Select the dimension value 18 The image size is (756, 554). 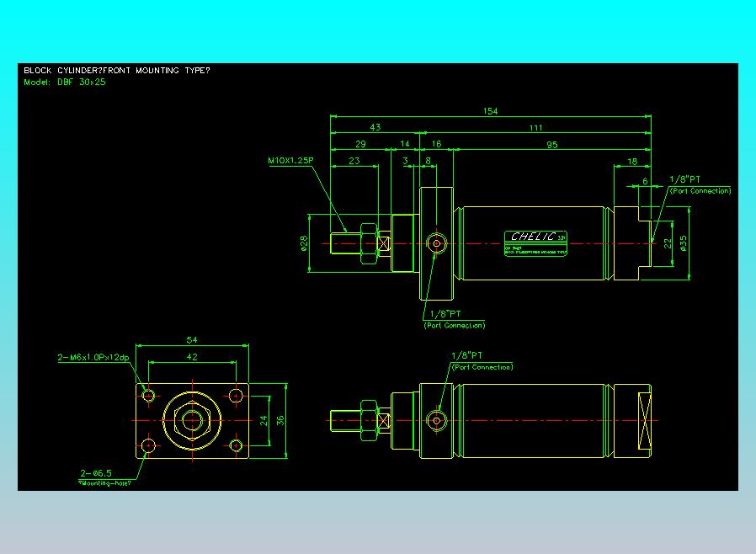click(632, 161)
